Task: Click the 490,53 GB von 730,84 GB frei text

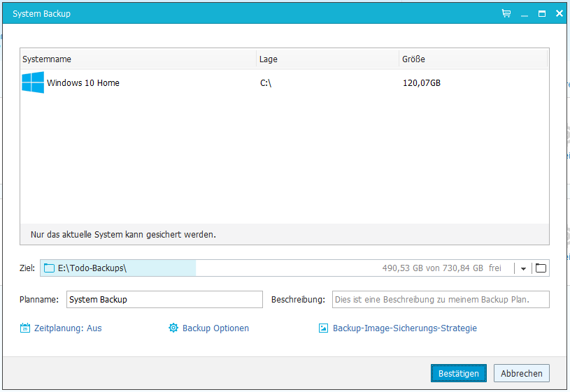Action: pos(442,268)
